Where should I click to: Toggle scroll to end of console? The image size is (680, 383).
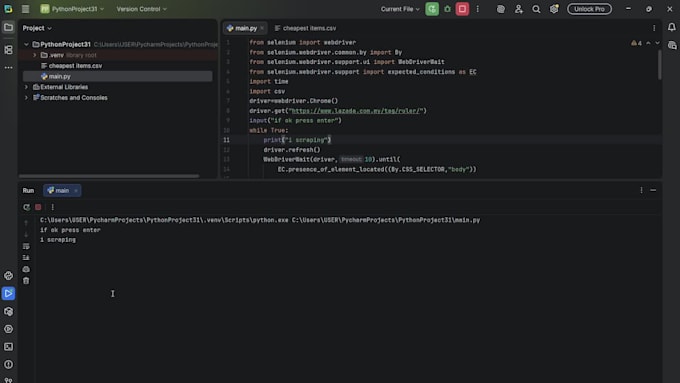pos(26,258)
